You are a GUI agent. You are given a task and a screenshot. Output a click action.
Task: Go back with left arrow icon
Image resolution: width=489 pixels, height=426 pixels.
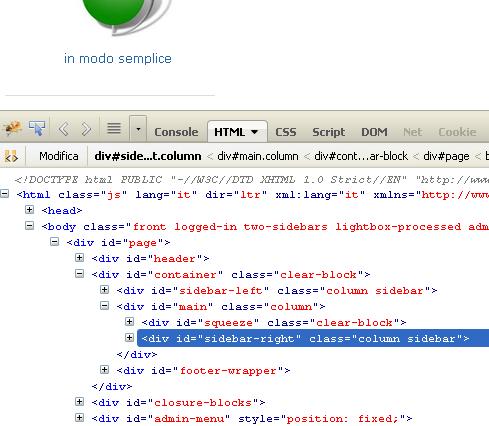pos(63,129)
